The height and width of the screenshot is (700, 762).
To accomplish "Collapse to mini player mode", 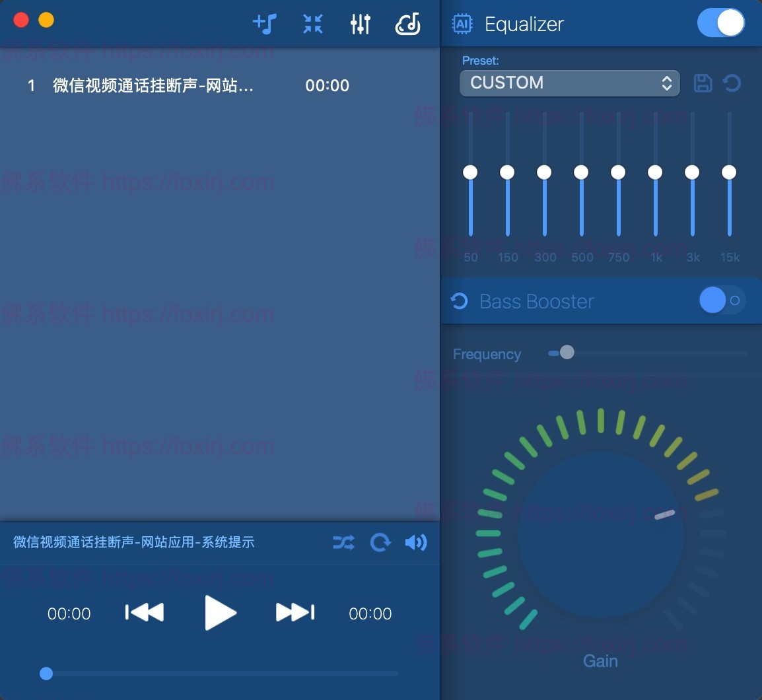I will coord(312,23).
